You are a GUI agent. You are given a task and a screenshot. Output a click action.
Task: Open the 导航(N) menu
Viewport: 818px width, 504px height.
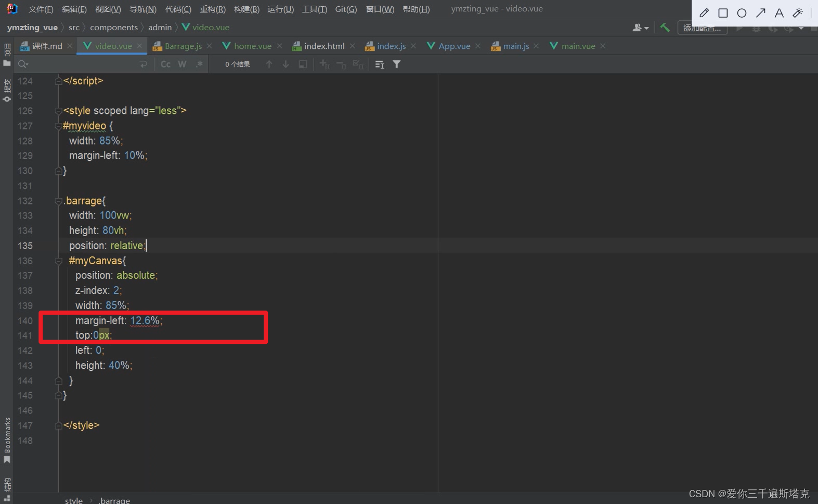tap(142, 9)
